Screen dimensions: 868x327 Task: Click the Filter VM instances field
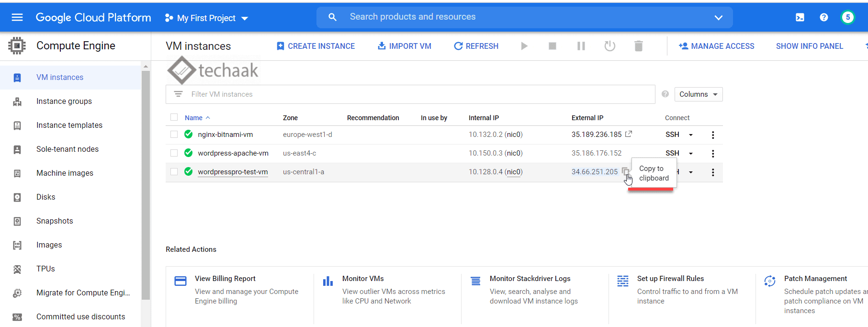point(410,94)
